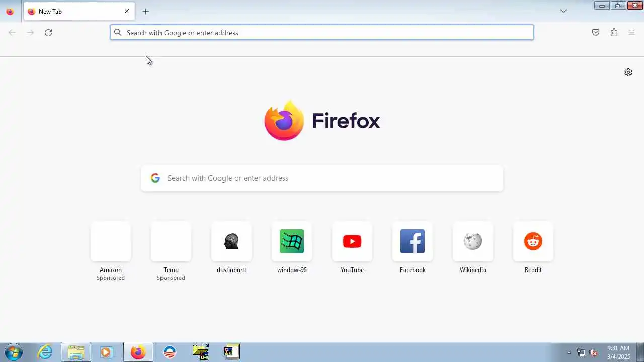
Task: Open the Windows Start orb
Action: [13, 352]
